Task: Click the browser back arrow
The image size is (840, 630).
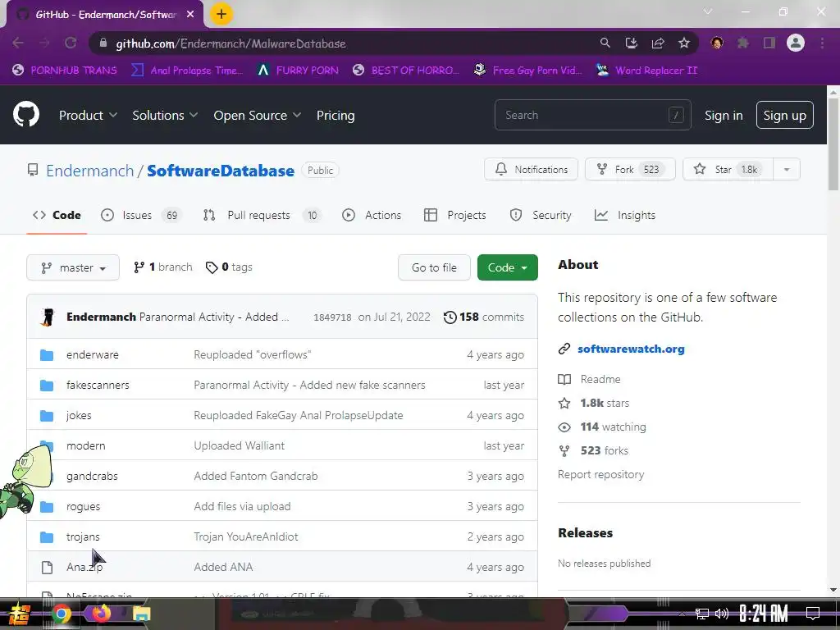Action: (18, 43)
